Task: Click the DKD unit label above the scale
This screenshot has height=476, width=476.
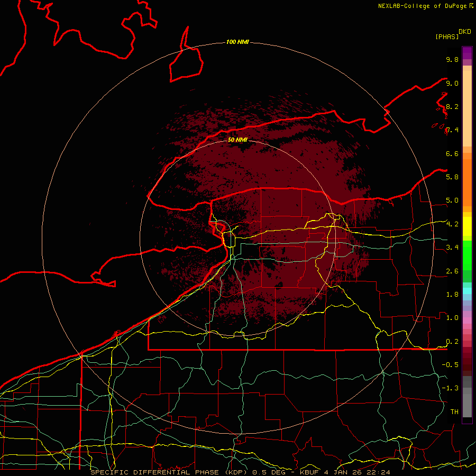Action: 464,32
